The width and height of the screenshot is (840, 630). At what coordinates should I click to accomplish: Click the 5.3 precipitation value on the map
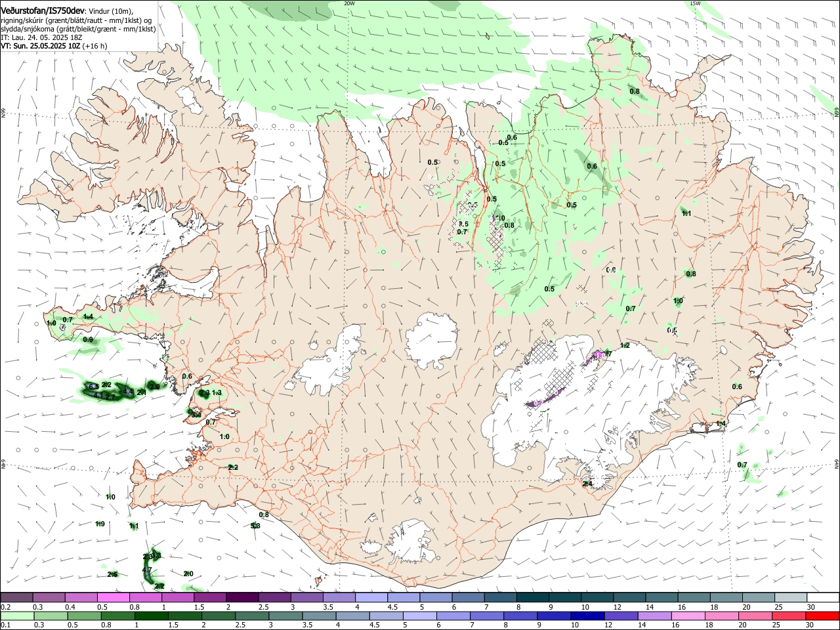(255, 526)
